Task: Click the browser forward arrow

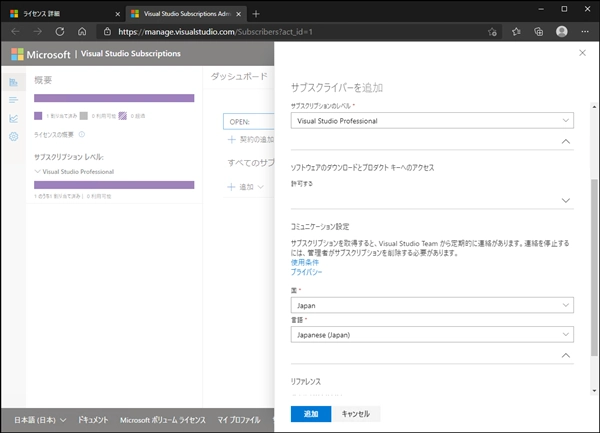Action: (x=38, y=32)
